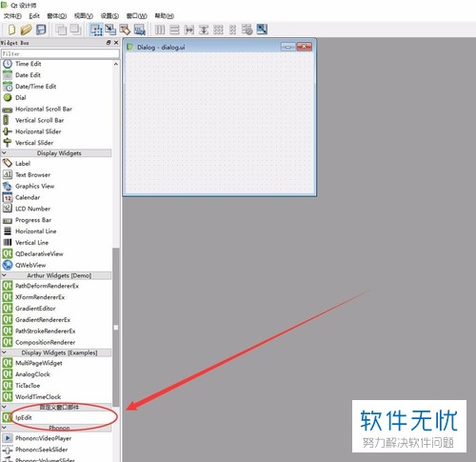476x462 pixels.
Task: Select the Edit Signals/Slots mode icon
Action: (110, 30)
